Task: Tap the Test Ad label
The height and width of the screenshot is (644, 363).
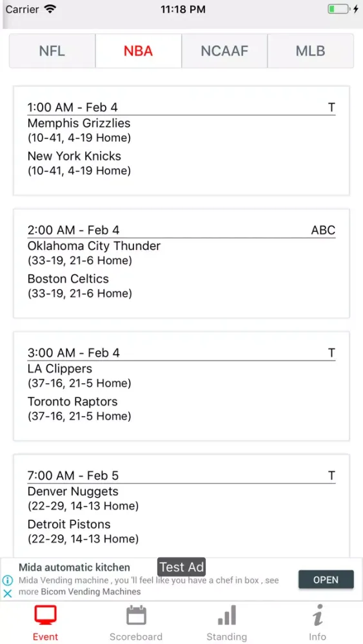Action: pyautogui.click(x=181, y=567)
